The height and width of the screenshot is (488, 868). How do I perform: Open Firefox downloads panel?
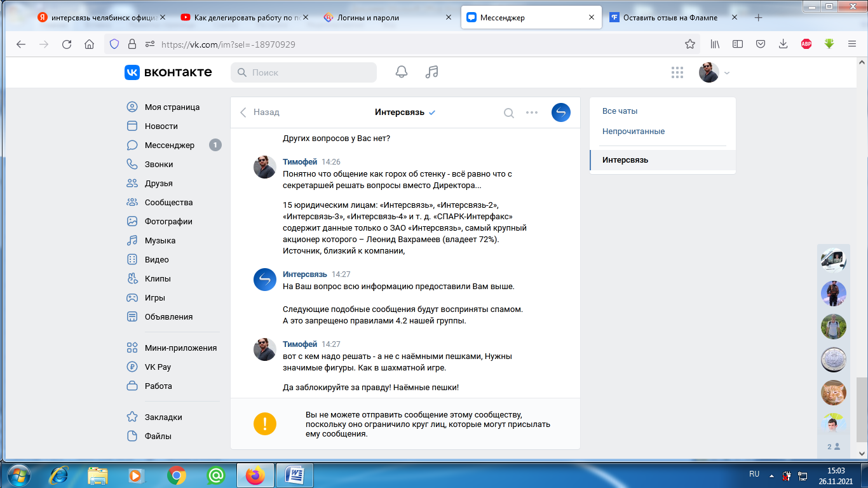[x=783, y=44]
